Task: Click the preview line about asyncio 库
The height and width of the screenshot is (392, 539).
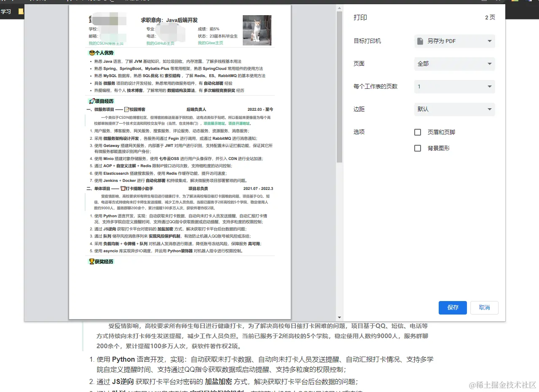Action: point(169,251)
